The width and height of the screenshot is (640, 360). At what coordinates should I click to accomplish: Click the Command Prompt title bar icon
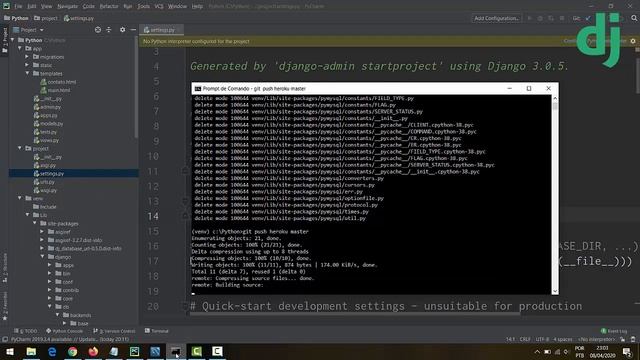(198, 89)
